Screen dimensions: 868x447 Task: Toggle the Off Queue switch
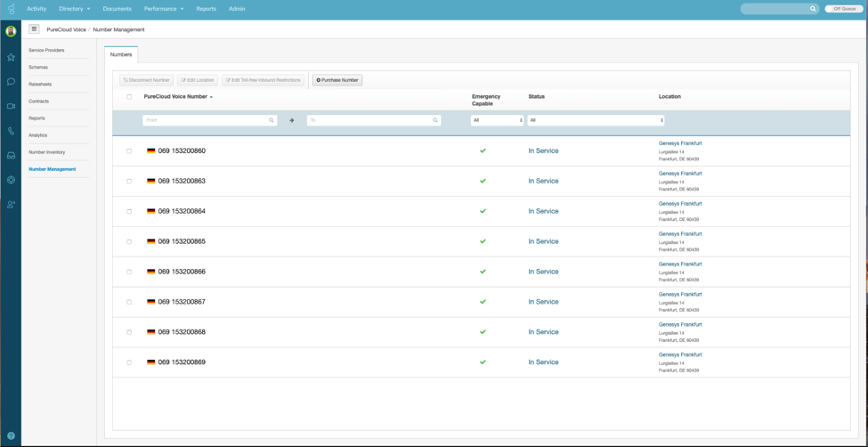[x=843, y=9]
